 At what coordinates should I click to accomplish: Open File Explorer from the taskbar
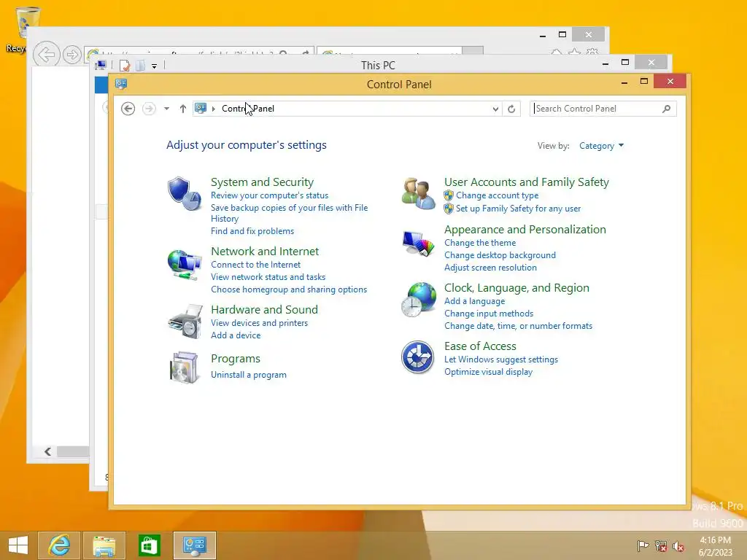coord(104,545)
